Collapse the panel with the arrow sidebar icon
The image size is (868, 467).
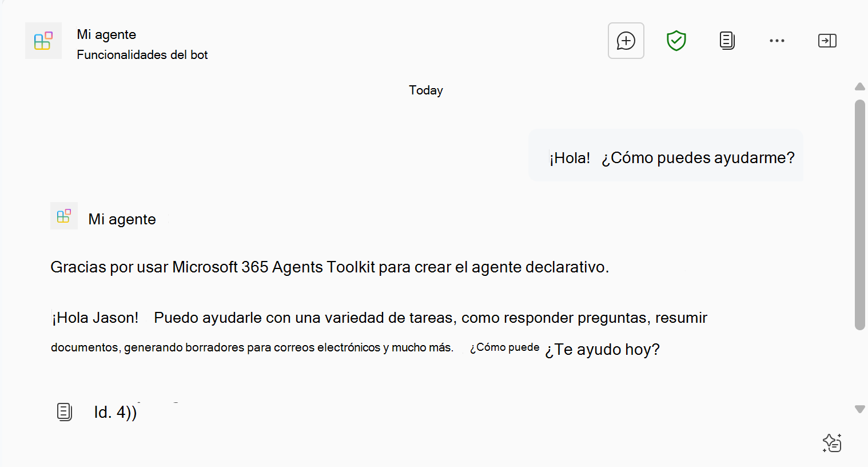click(827, 41)
